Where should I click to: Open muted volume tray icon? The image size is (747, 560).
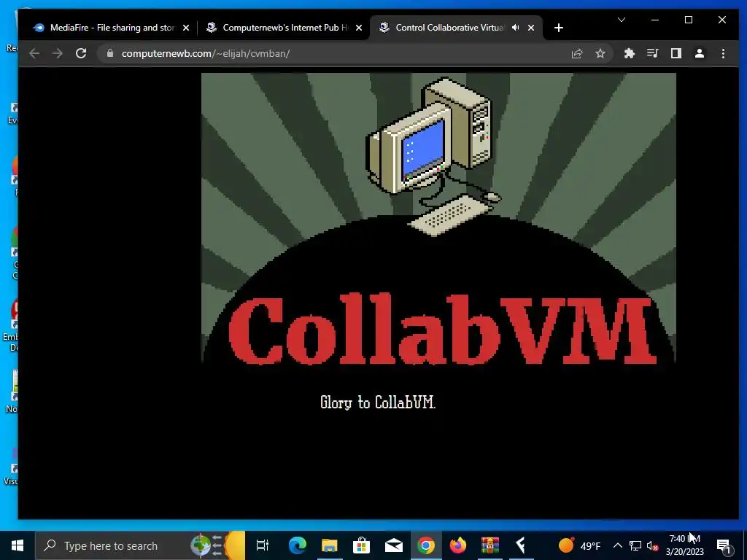pos(653,545)
